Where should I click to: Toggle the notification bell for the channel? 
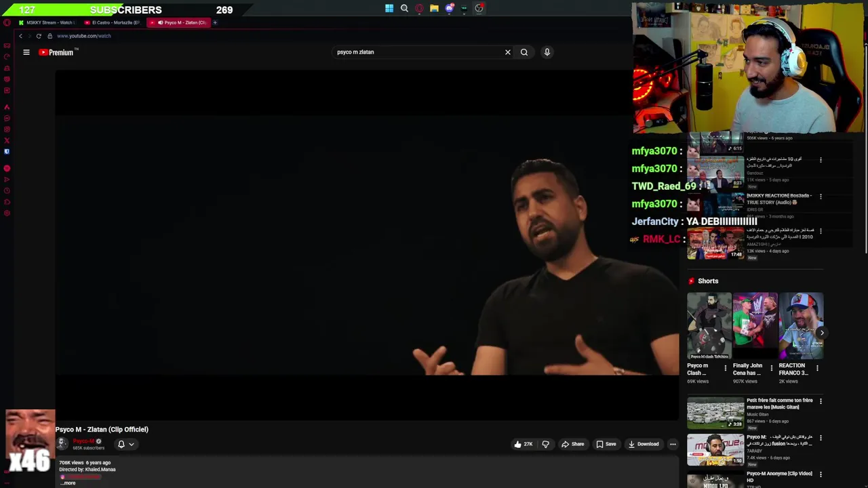point(121,445)
